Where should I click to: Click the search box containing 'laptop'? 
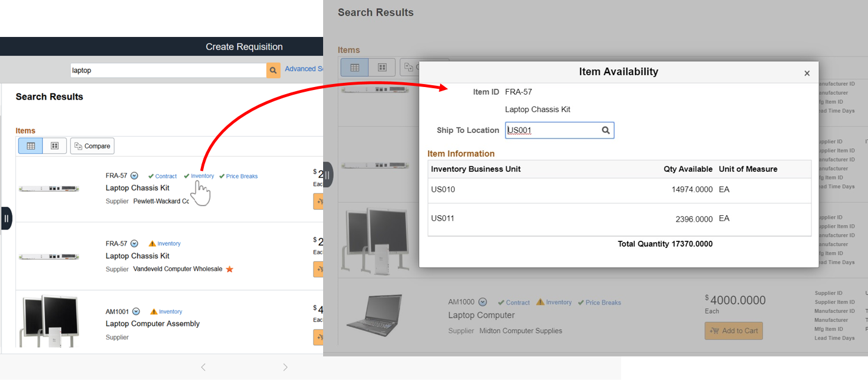coord(167,70)
